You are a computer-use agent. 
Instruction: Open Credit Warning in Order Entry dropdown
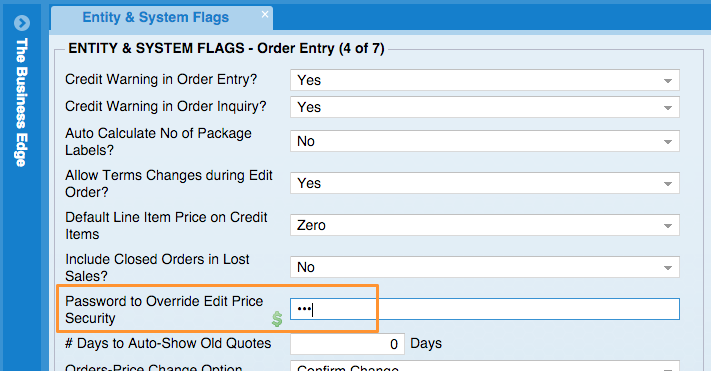click(485, 80)
